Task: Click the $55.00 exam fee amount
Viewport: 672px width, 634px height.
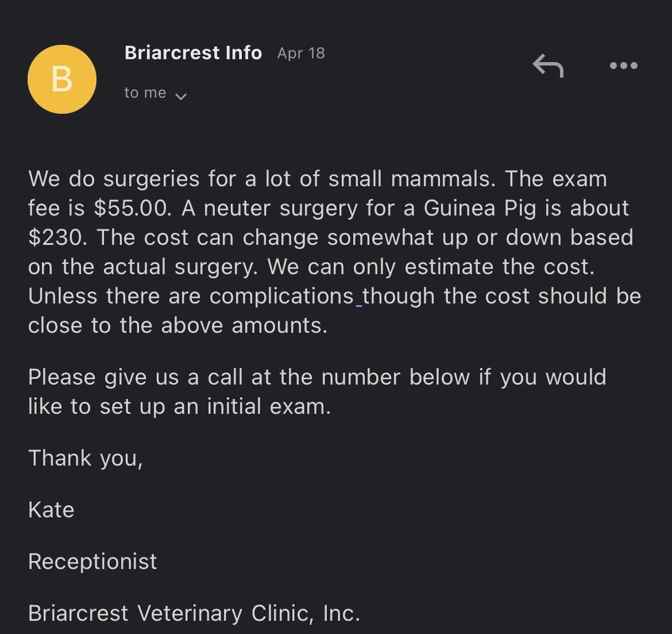Action: [x=132, y=208]
